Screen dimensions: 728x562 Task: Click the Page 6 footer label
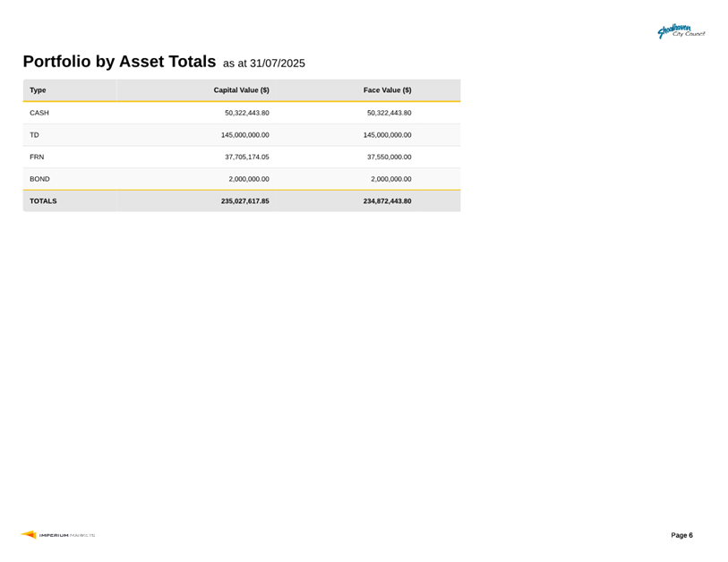tap(681, 535)
